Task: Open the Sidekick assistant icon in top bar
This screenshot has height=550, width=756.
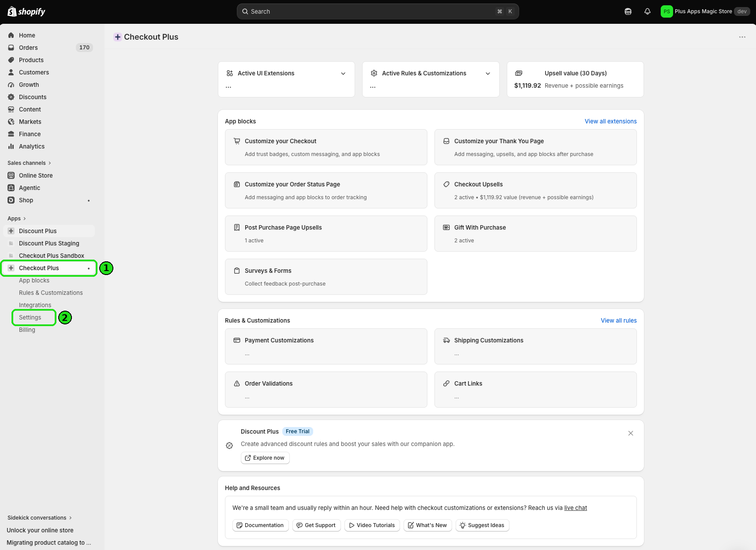Action: point(628,11)
